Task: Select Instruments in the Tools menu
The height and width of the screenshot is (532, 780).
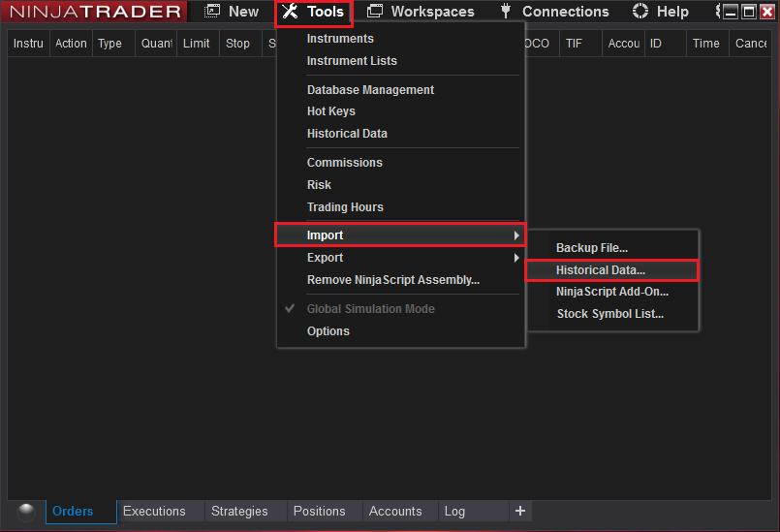Action: pyautogui.click(x=340, y=39)
